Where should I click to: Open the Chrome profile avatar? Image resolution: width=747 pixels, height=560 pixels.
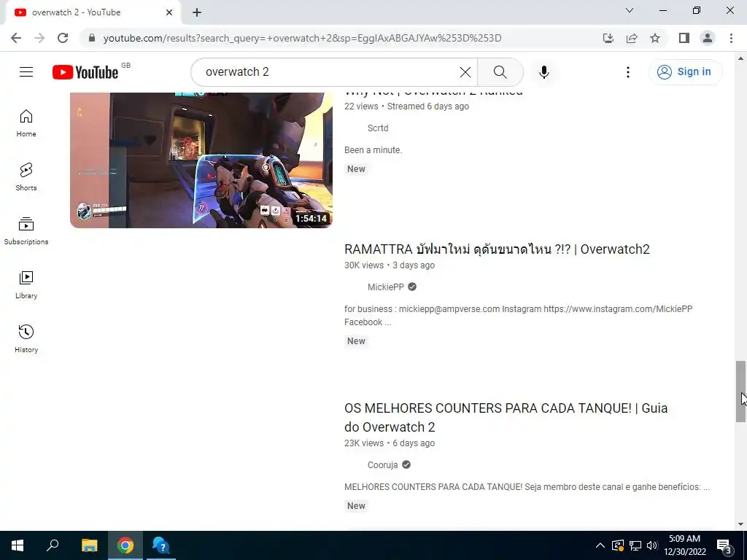click(708, 38)
